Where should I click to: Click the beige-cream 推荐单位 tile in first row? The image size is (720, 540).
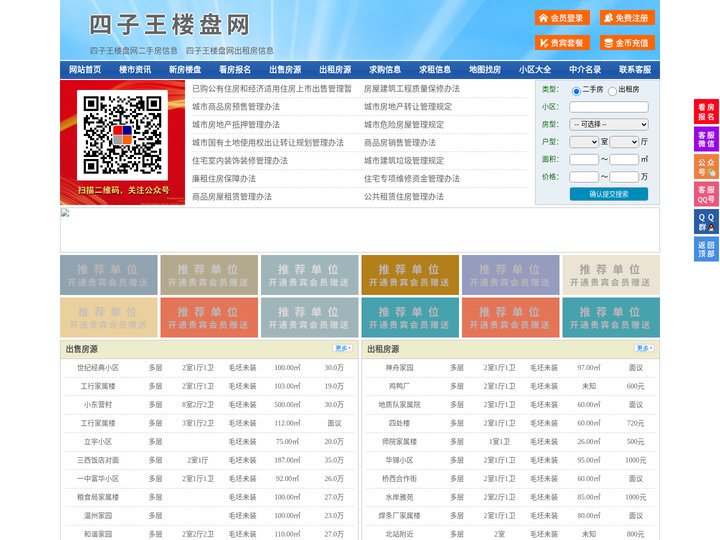pyautogui.click(x=611, y=275)
